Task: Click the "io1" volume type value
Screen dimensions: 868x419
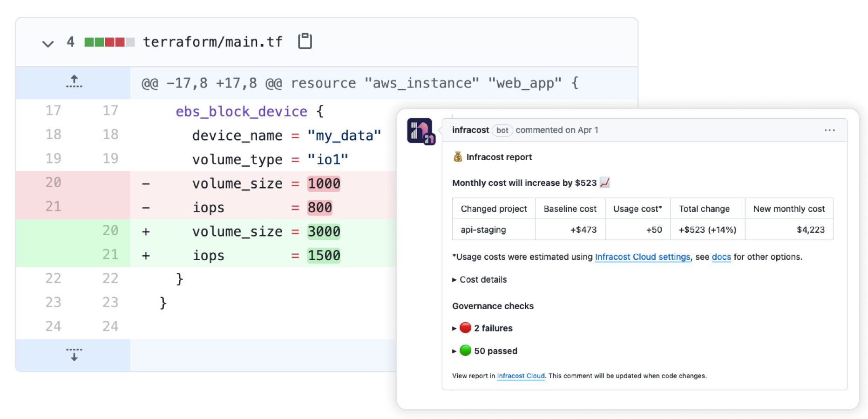Action: pos(328,159)
